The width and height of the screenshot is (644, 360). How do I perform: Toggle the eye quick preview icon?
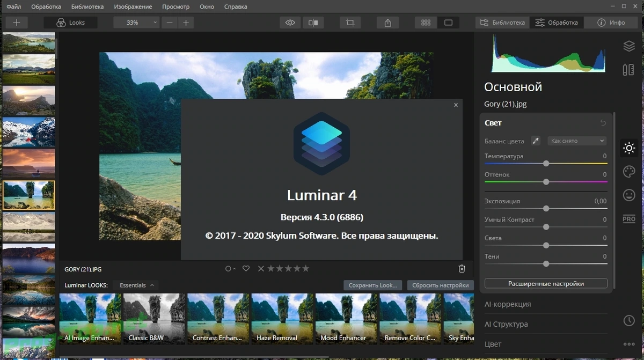(290, 23)
